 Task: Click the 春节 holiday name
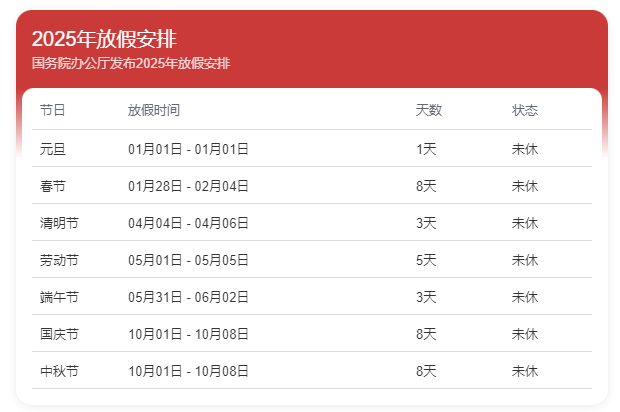[53, 186]
